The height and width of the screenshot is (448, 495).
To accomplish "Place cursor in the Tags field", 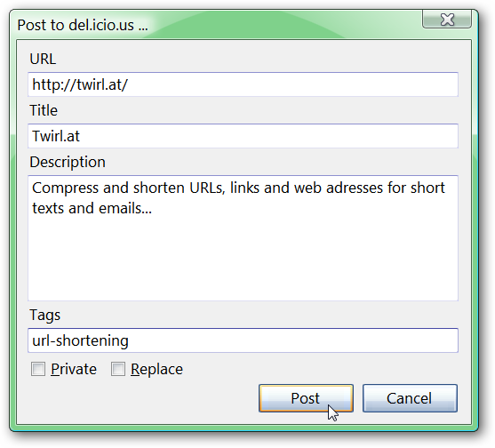I will click(243, 340).
